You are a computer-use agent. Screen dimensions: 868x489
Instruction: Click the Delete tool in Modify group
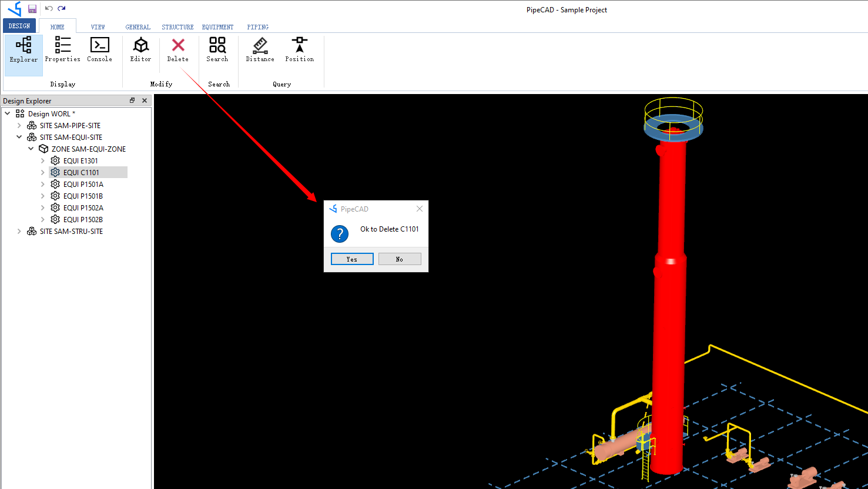(x=177, y=49)
